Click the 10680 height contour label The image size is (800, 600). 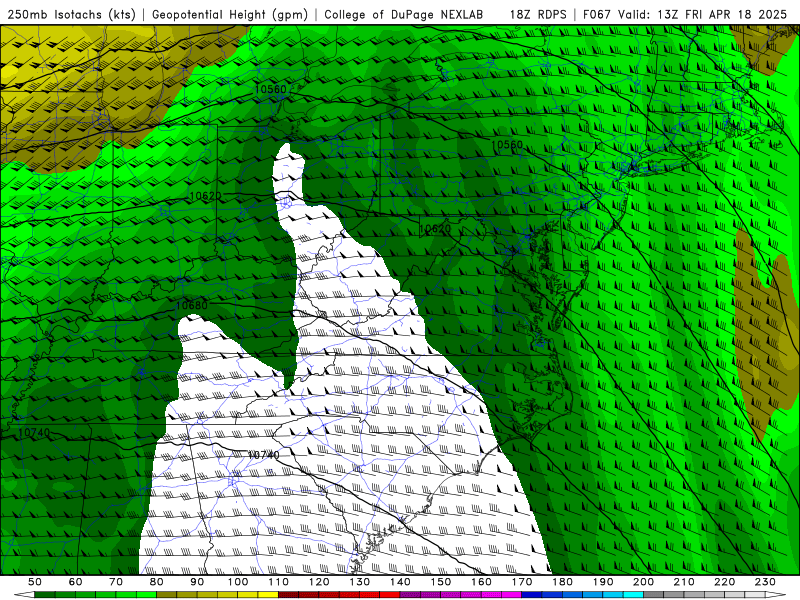click(192, 305)
